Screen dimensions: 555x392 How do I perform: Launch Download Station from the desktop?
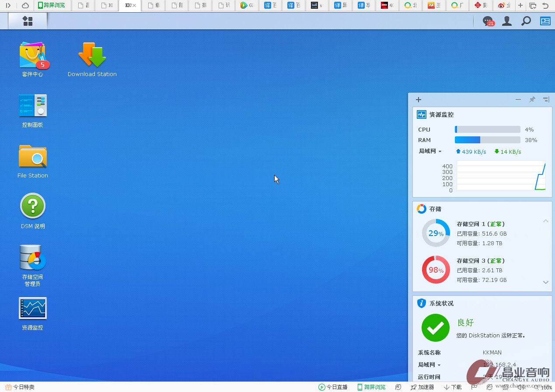click(92, 59)
